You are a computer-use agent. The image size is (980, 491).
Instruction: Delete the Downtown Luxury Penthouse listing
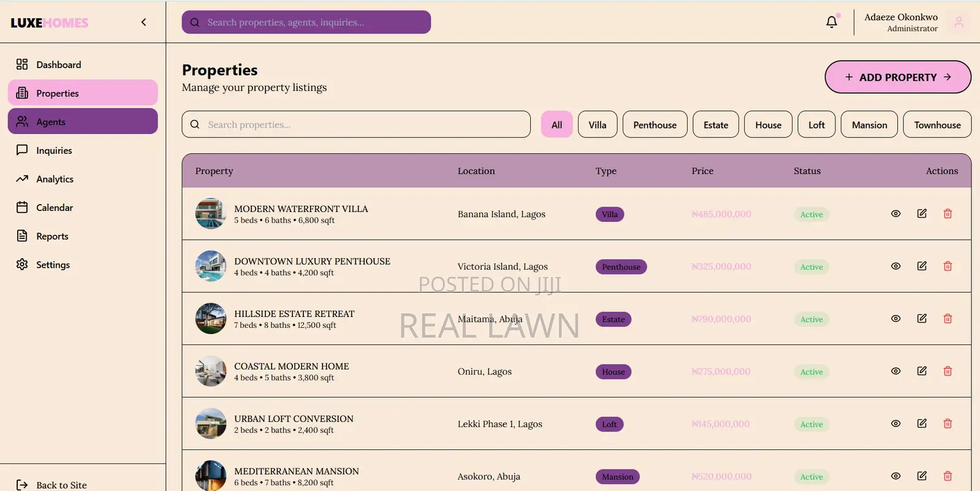(x=948, y=266)
